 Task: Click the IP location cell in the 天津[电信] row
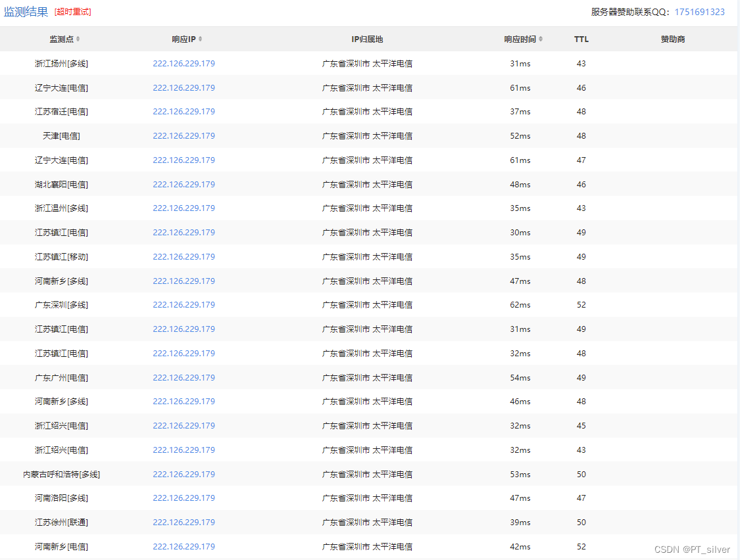click(367, 136)
